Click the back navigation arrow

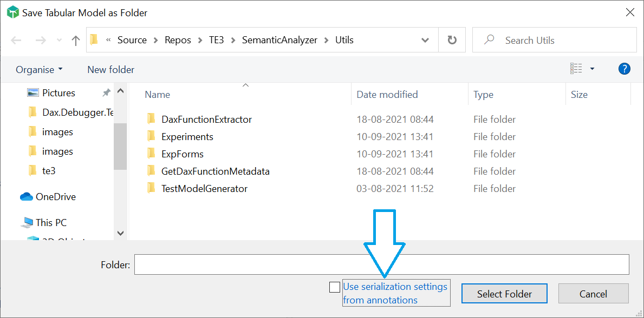click(16, 39)
